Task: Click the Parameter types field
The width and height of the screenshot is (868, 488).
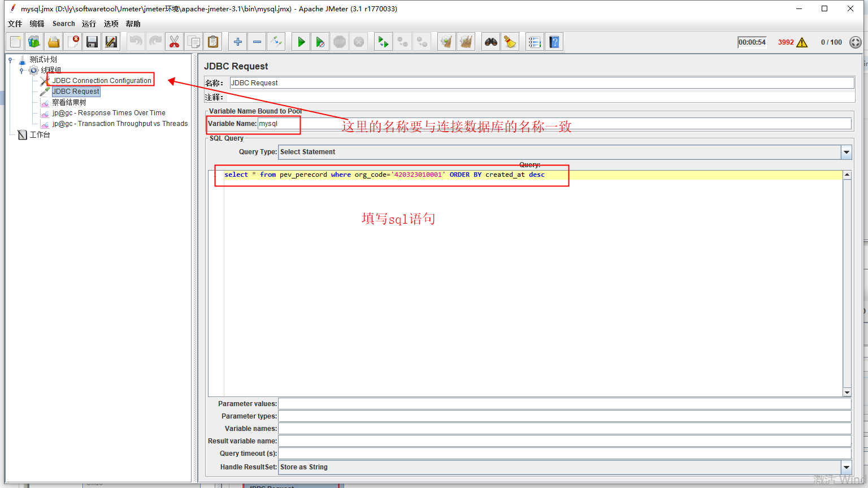Action: [x=565, y=416]
